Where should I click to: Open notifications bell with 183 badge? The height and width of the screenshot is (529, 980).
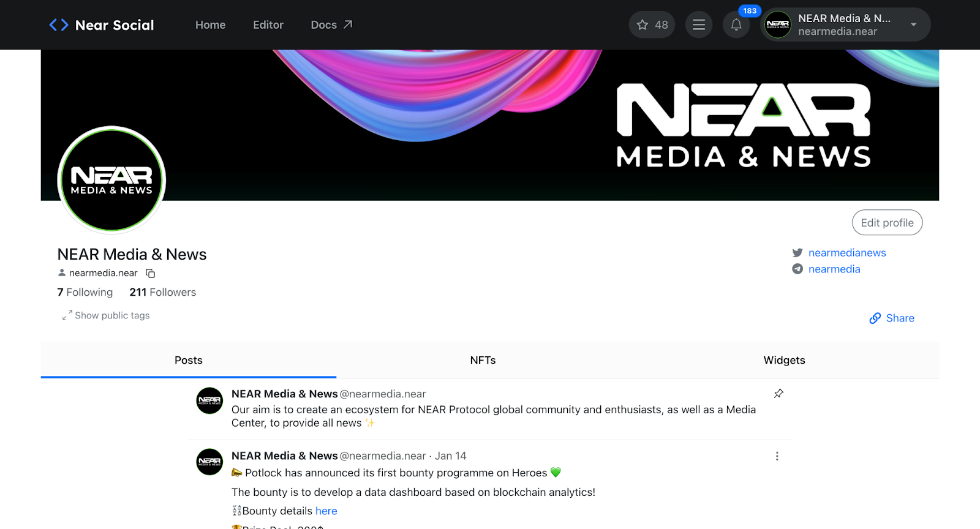pos(736,25)
